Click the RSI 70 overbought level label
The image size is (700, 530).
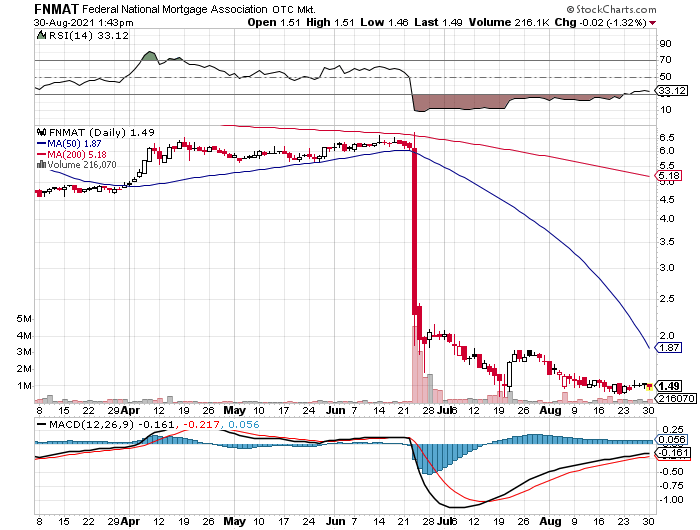(x=665, y=60)
